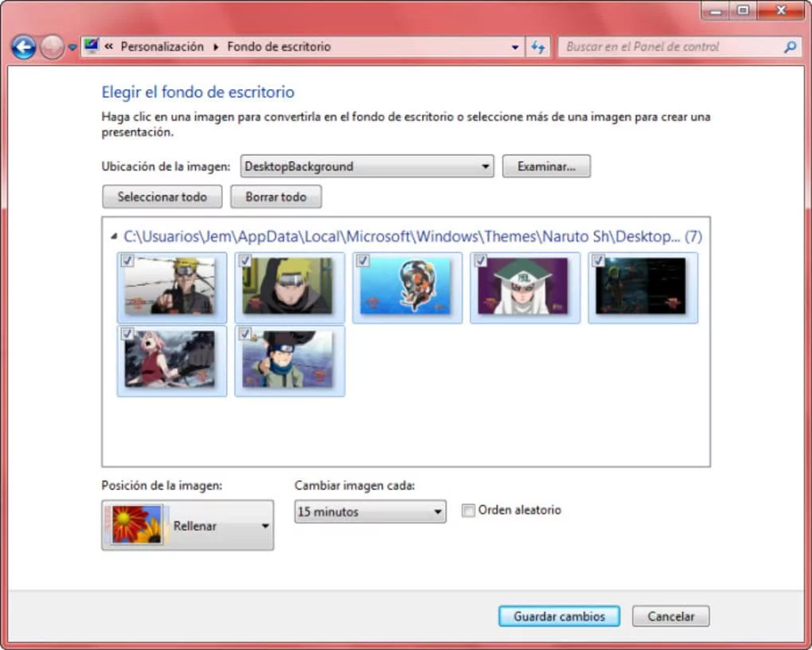
Task: Uncheck the purple Kage hat wallpaper checkbox
Action: (x=481, y=260)
